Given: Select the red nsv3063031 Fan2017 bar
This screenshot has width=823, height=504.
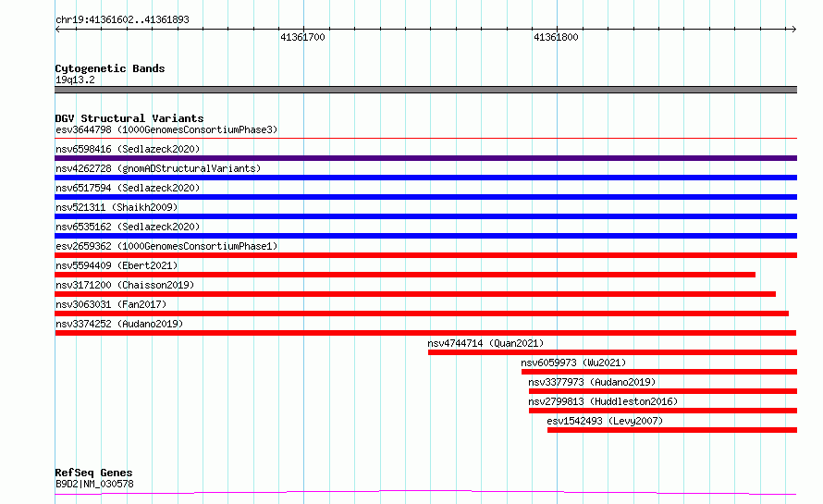Looking at the screenshot, I should click(422, 313).
